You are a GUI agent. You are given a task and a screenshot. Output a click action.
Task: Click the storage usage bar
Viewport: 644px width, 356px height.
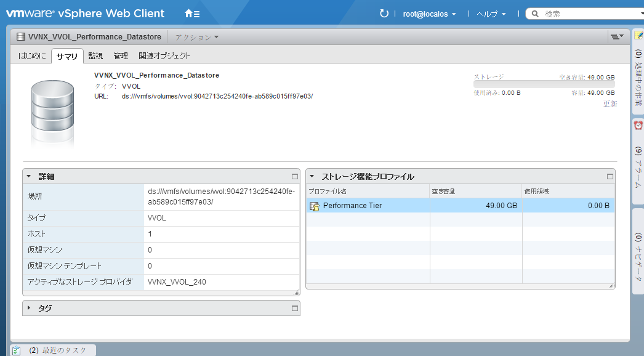[x=544, y=84]
